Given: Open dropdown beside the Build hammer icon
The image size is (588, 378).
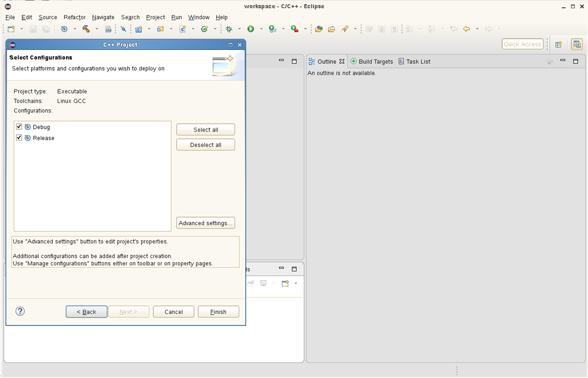Looking at the screenshot, I should point(97,29).
